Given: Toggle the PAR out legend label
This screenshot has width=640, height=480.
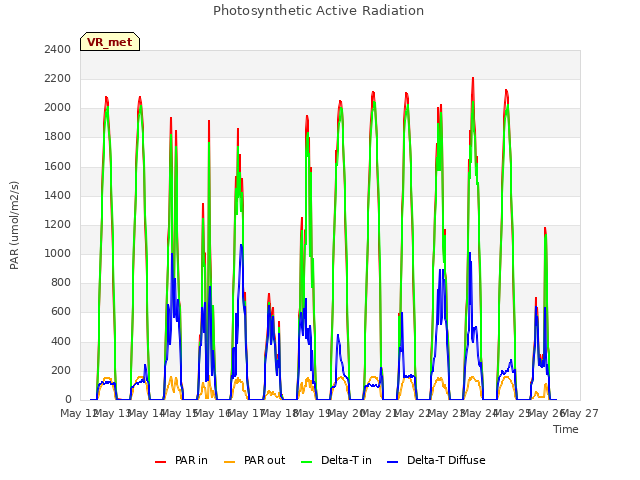Looking at the screenshot, I should [x=264, y=460].
